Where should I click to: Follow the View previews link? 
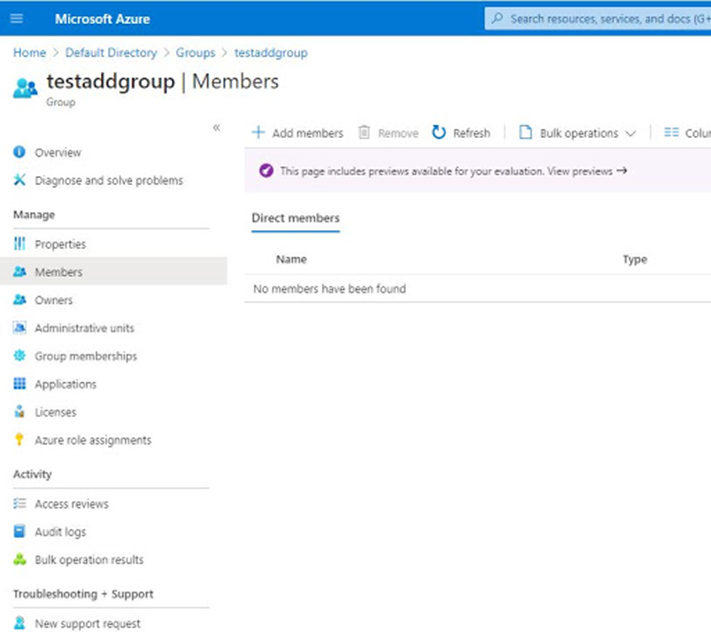[587, 171]
